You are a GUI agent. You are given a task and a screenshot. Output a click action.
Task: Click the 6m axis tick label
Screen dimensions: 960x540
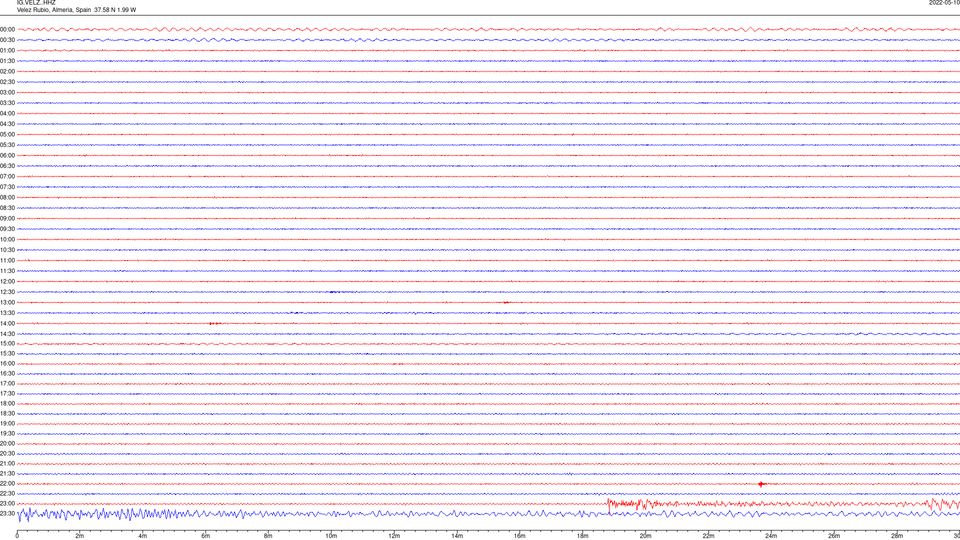pos(206,536)
